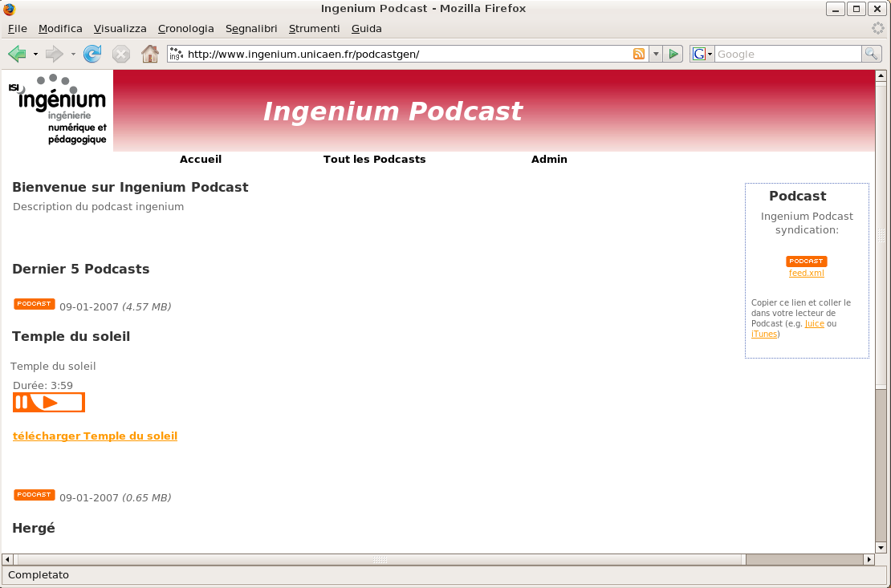Open the Cronologia menu
Viewport: 891px width, 588px height.
(185, 28)
